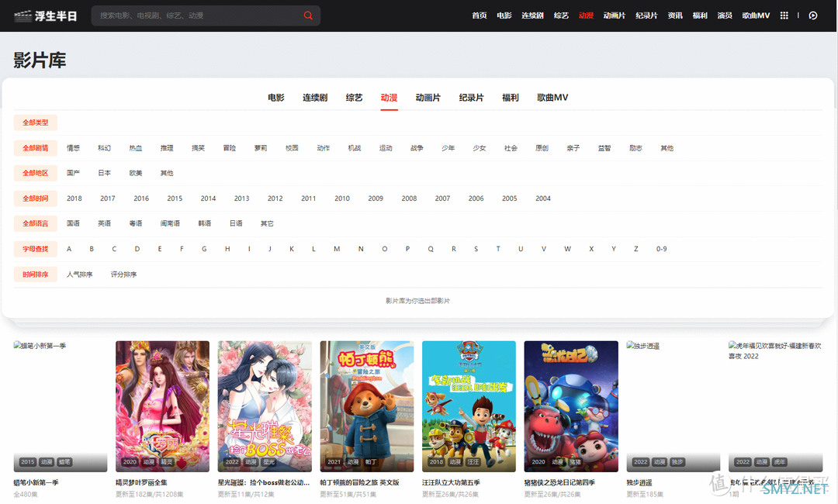
Task: Open 纪录片 in top navigation bar
Action: pos(646,16)
